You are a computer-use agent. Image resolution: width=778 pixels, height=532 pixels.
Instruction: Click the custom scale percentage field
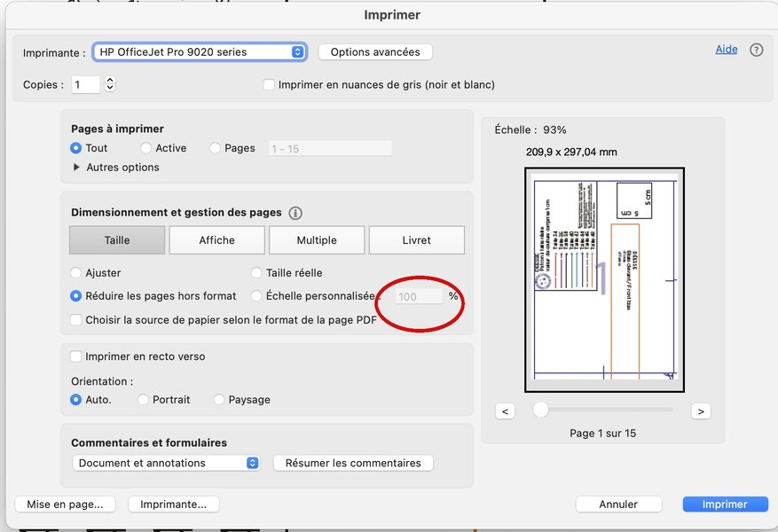tap(418, 296)
